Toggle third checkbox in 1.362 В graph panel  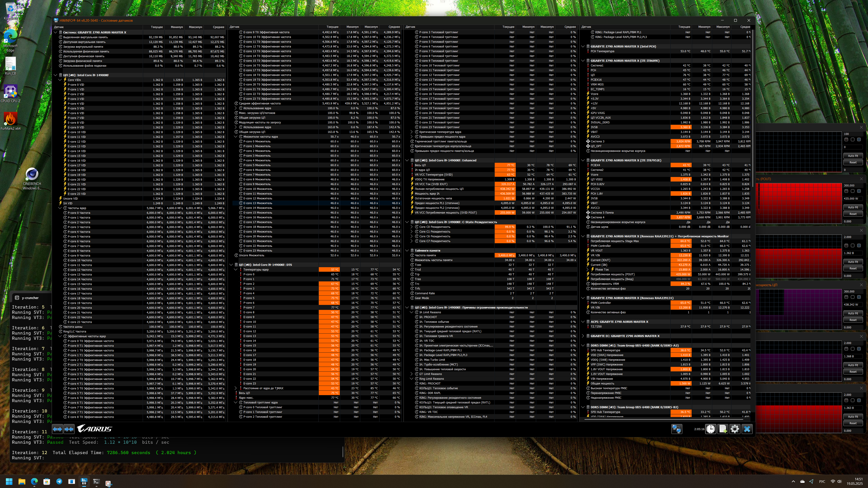pos(859,245)
